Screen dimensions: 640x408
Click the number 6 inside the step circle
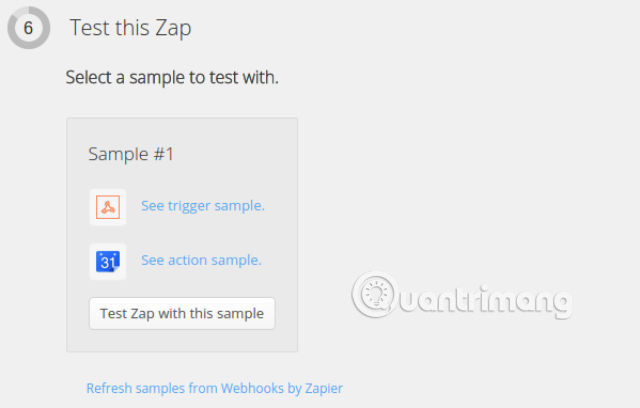pos(29,28)
